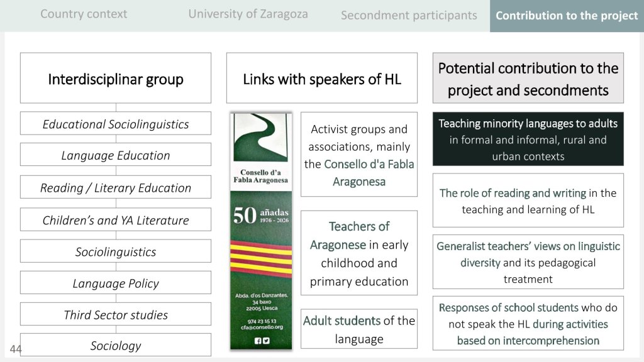Click Teachers of Aragonese box
This screenshot has width=644, height=362.
pyautogui.click(x=358, y=253)
